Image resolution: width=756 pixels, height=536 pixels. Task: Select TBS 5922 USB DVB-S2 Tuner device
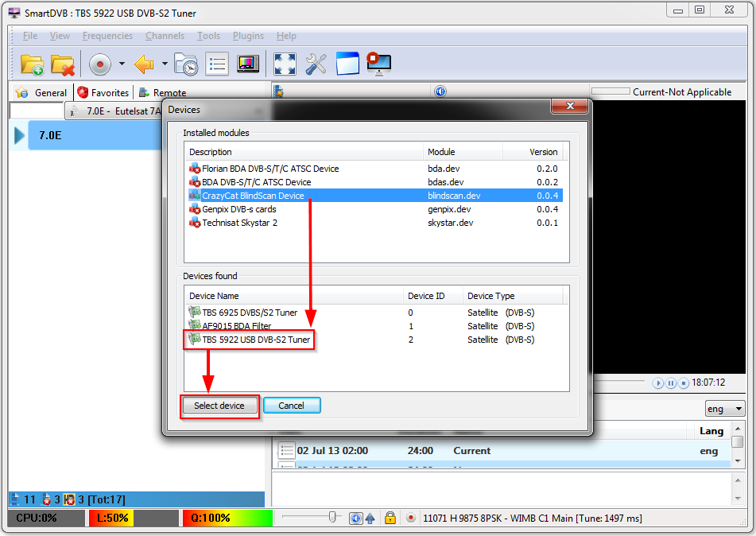pyautogui.click(x=374, y=339)
